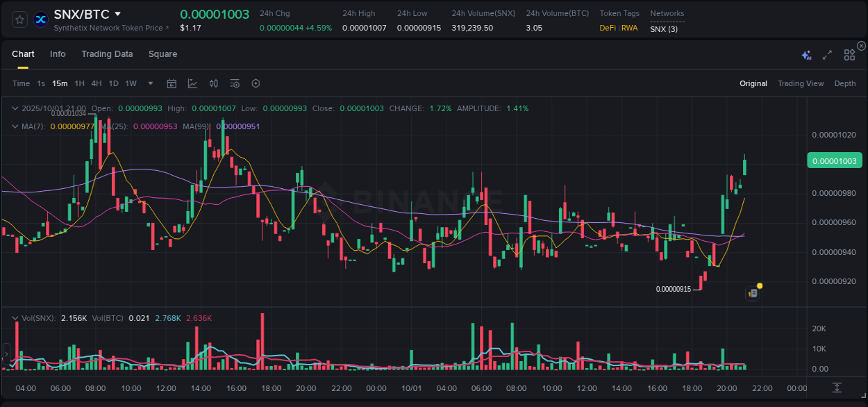Collapse the MA indicator row chevron

pos(15,126)
